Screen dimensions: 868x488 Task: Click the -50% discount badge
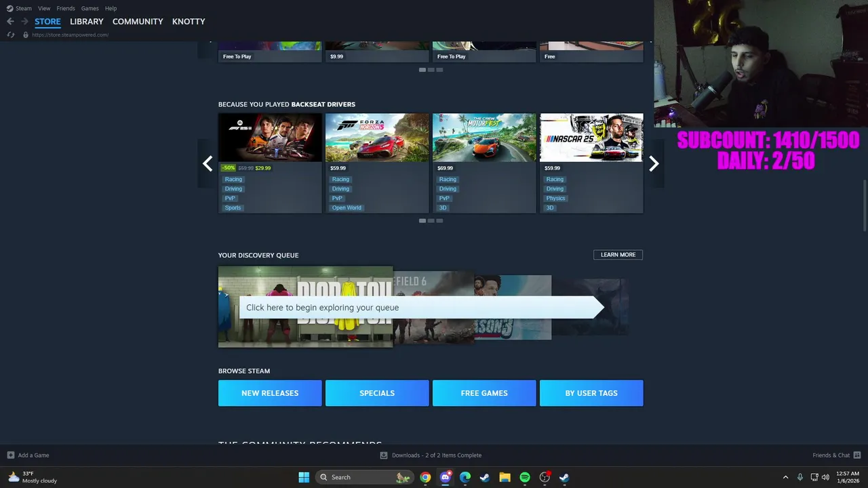[x=229, y=168]
